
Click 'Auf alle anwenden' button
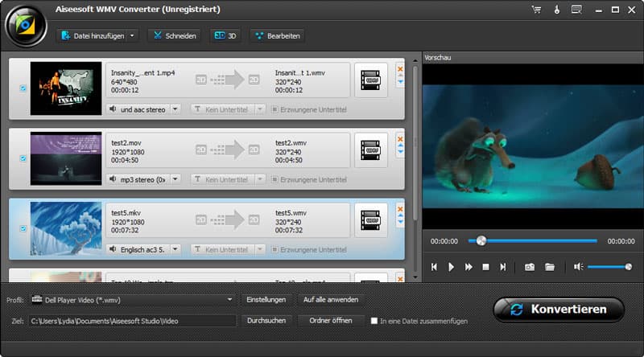tap(331, 300)
